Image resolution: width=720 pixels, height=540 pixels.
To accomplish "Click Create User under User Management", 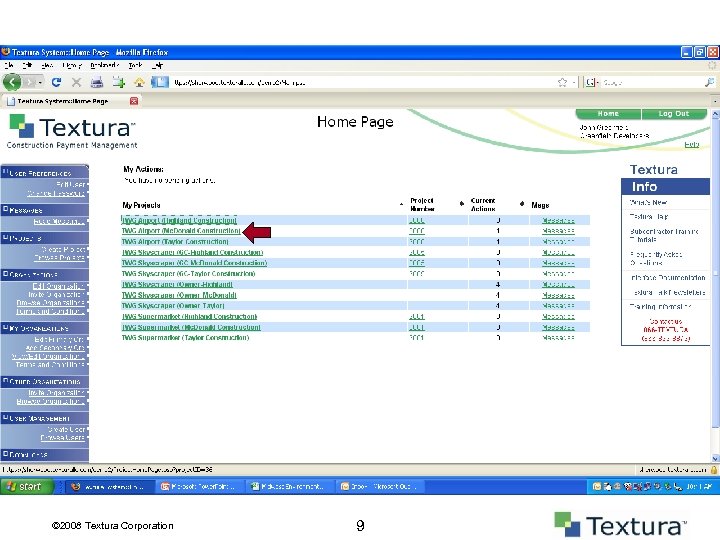I will click(67, 429).
